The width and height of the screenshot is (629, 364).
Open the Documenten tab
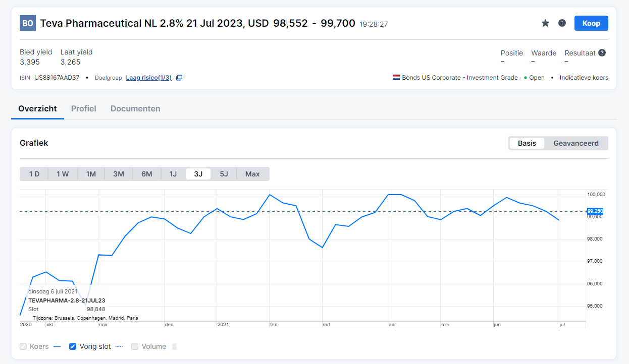(x=135, y=108)
